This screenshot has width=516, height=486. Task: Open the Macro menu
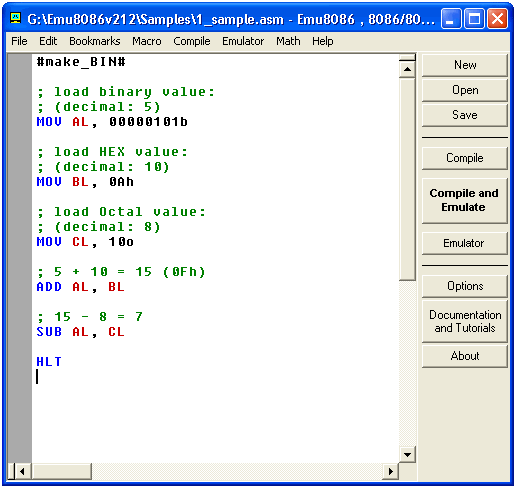(x=147, y=41)
